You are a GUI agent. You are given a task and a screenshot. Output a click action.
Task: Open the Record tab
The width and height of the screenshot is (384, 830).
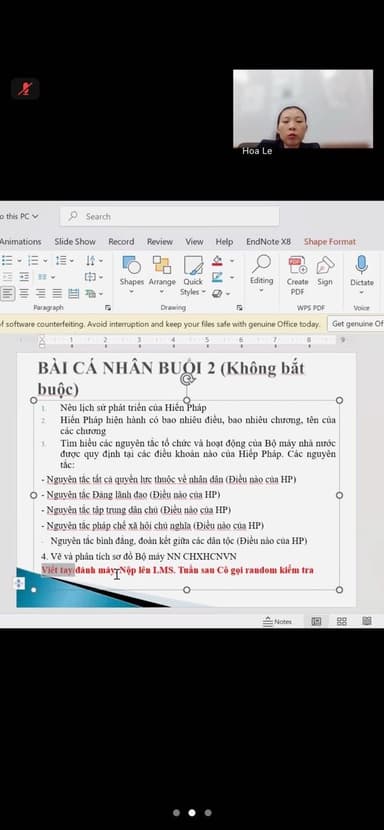click(x=121, y=241)
